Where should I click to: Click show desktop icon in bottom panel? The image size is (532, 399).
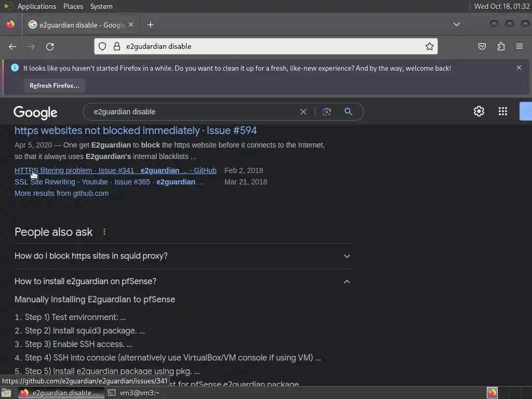(6, 393)
